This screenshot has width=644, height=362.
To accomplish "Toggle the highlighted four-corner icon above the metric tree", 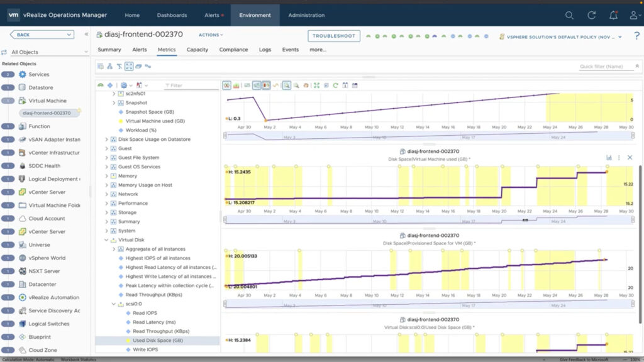I will tap(129, 66).
